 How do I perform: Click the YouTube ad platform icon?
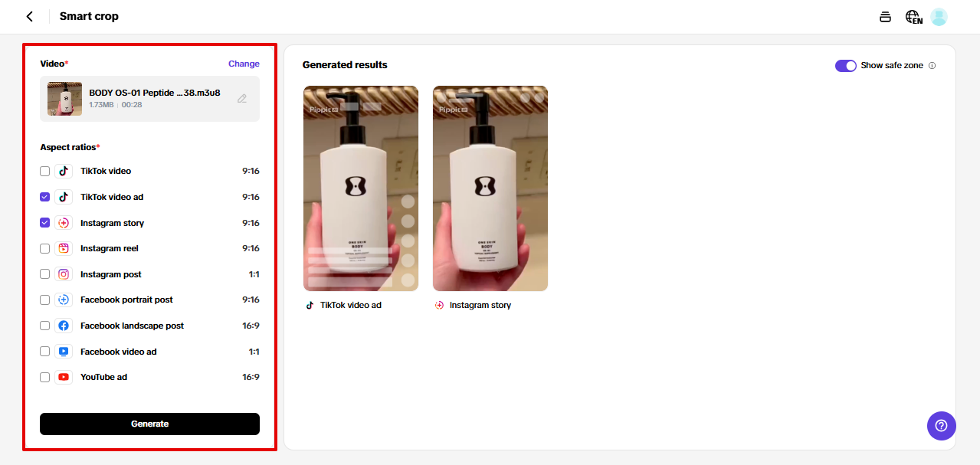pyautogui.click(x=64, y=377)
